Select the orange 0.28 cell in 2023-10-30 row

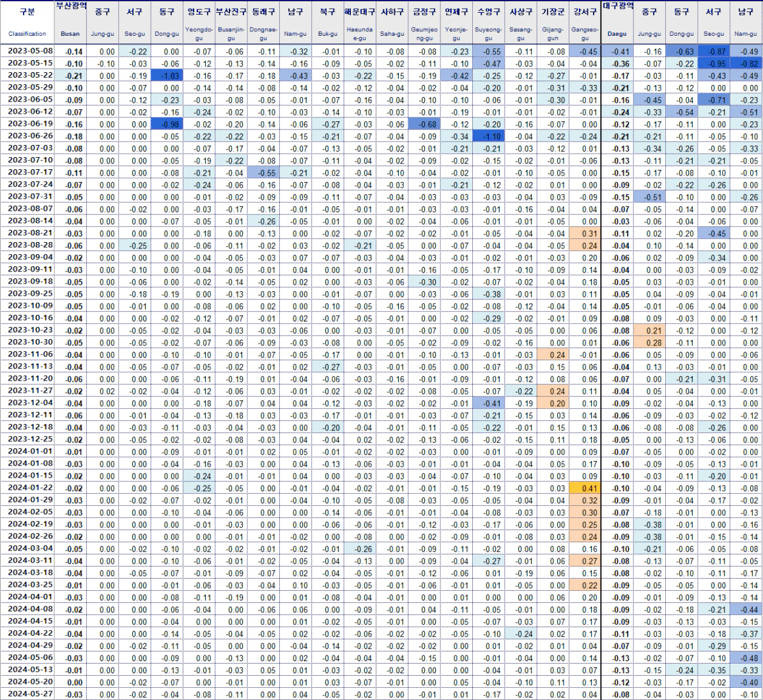click(x=649, y=342)
